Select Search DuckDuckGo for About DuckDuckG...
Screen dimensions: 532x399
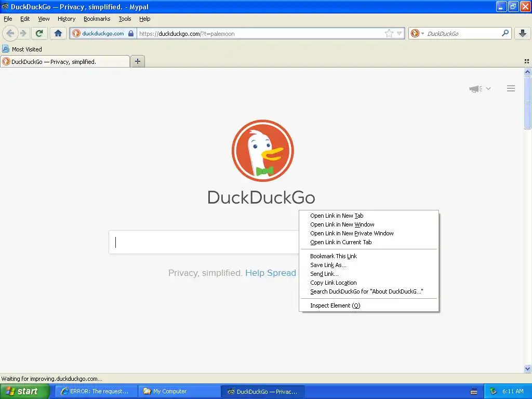tap(369, 291)
